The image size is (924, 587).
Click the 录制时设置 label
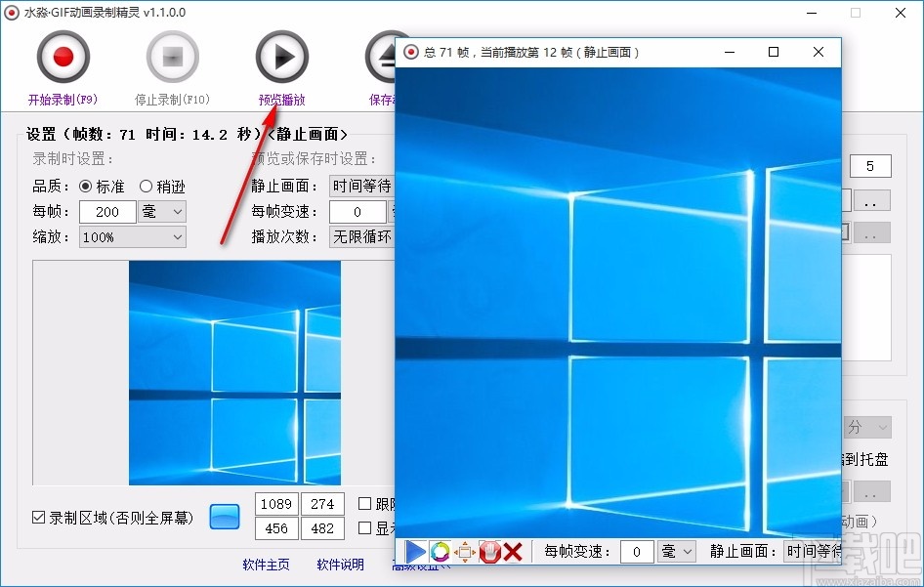tap(72, 158)
